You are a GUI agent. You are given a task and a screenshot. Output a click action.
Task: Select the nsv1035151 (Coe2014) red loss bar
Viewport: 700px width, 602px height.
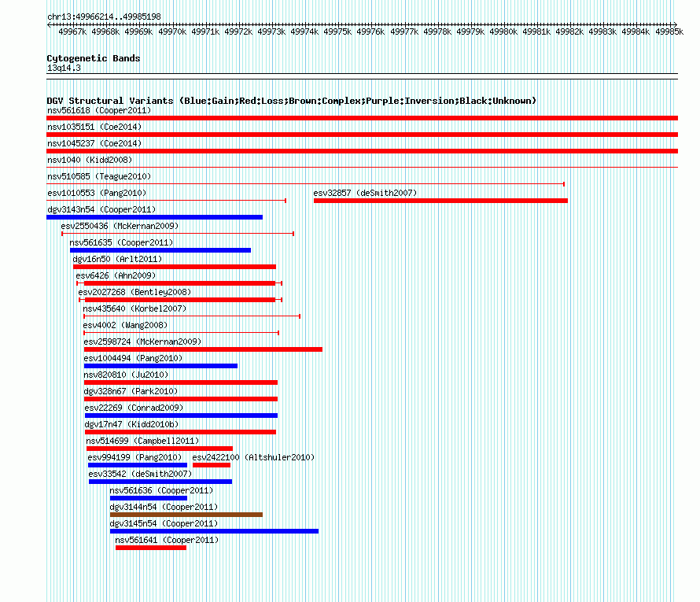(x=362, y=135)
